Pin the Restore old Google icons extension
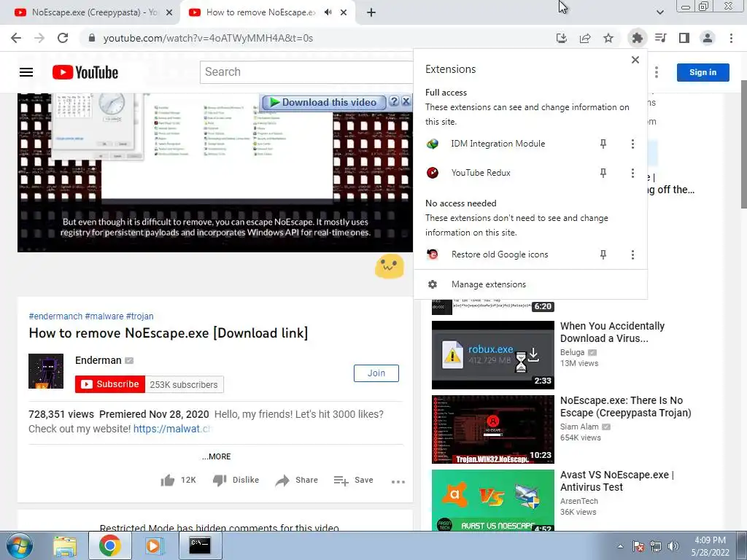 point(603,254)
